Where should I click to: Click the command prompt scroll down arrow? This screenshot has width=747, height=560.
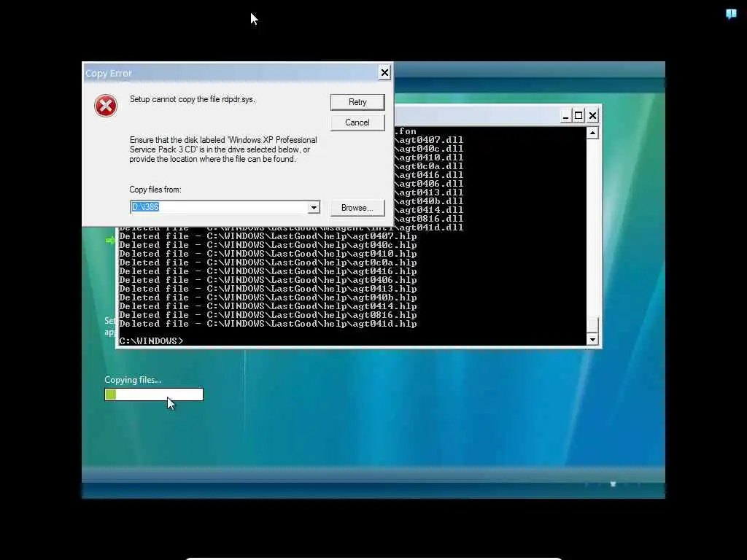pos(592,340)
